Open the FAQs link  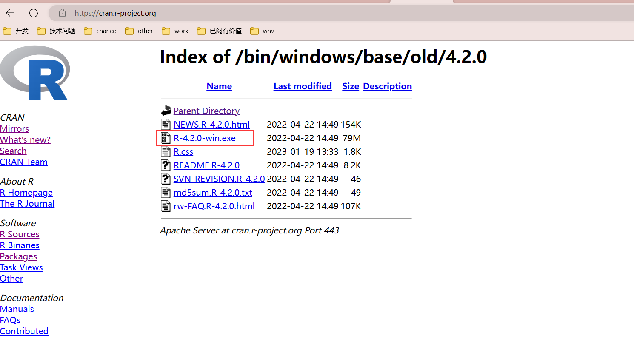click(10, 320)
